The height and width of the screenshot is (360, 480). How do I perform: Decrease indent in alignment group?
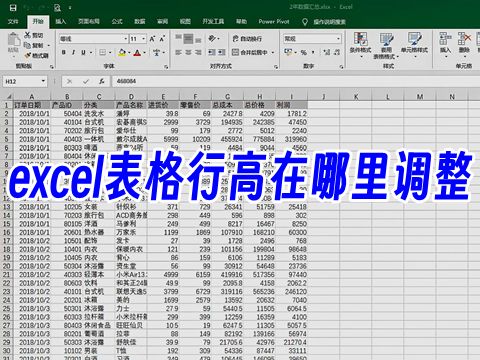click(212, 52)
